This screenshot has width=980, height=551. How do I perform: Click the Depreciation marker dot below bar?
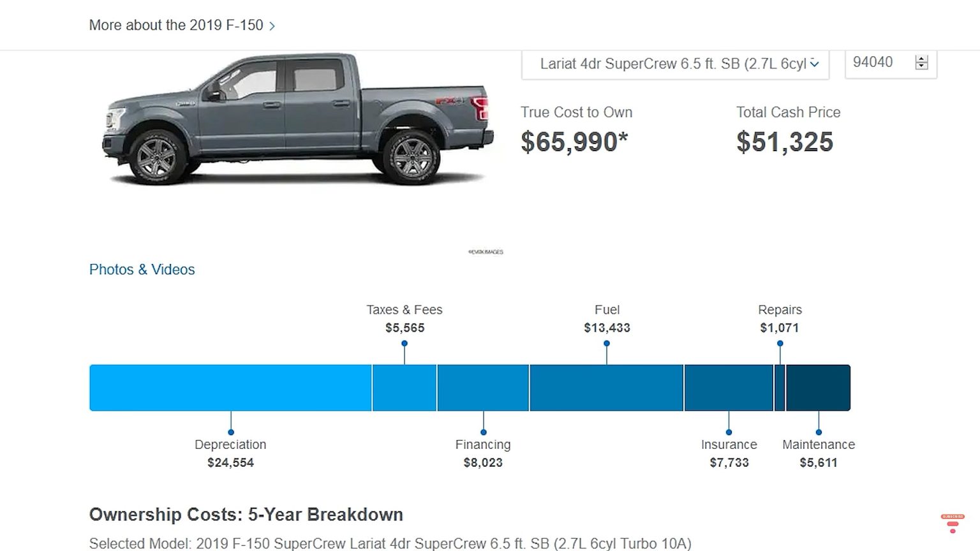pyautogui.click(x=231, y=432)
